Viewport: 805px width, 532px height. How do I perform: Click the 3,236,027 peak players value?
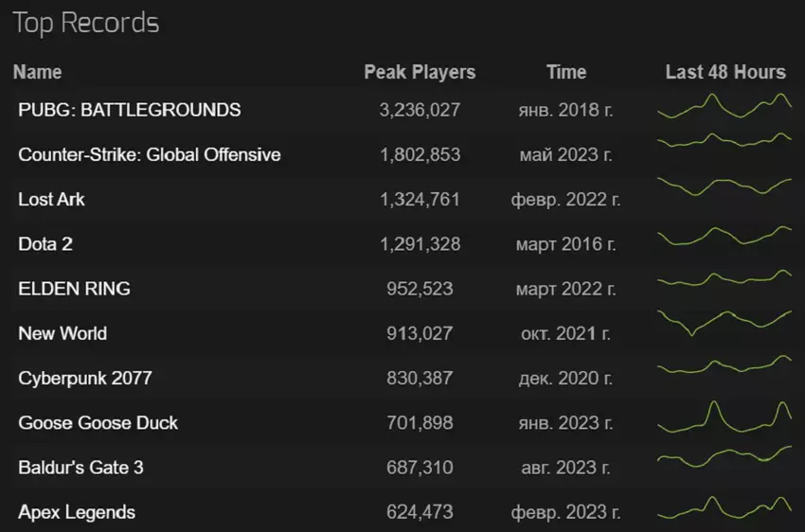(420, 110)
